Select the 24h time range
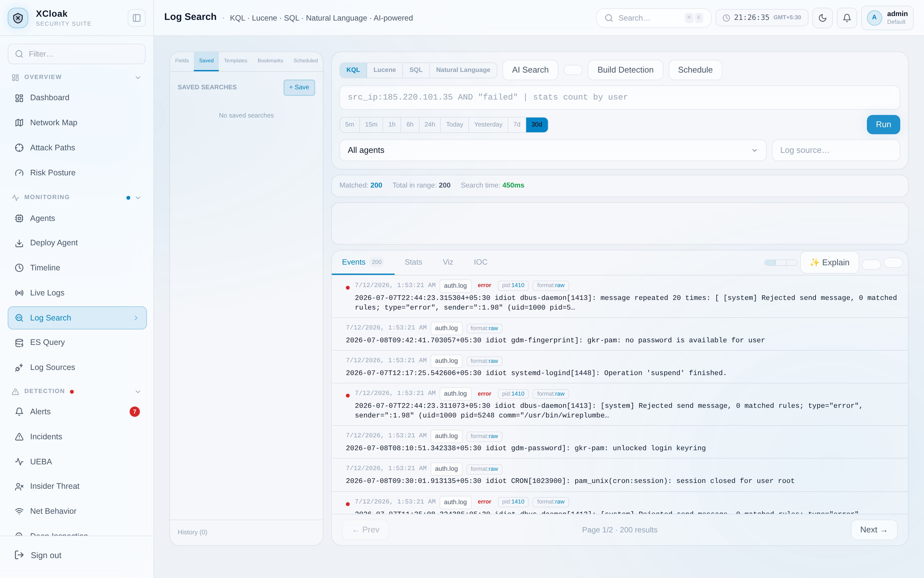Viewport: 924px width, 578px height. click(x=430, y=125)
